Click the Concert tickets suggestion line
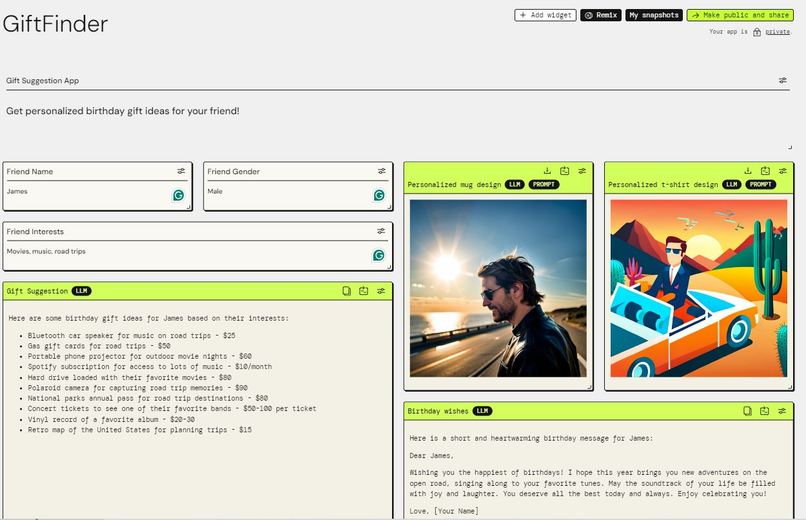This screenshot has height=520, width=806. pos(172,408)
